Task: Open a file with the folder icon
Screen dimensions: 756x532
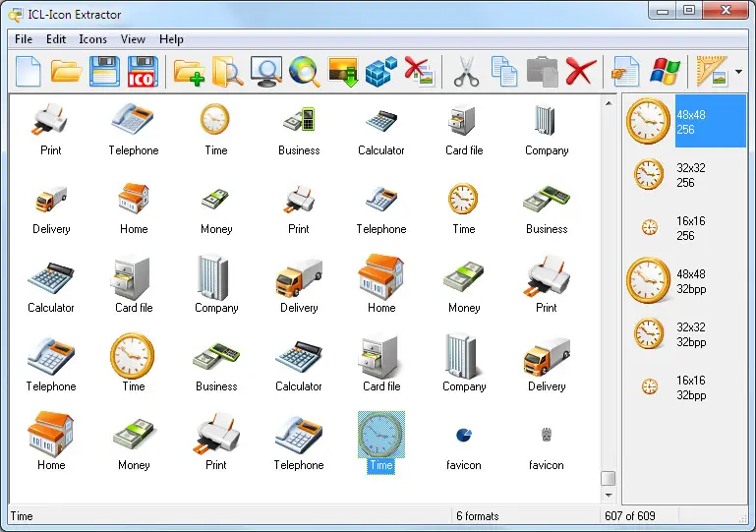Action: pyautogui.click(x=66, y=72)
